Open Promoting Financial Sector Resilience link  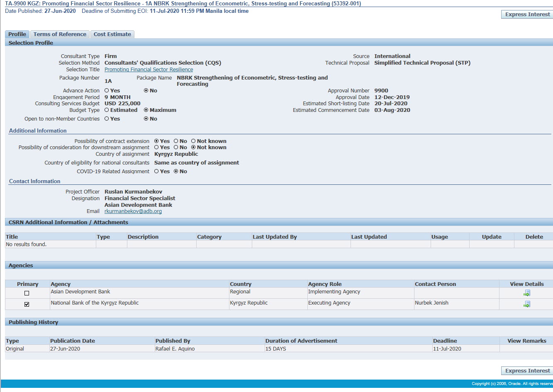149,70
